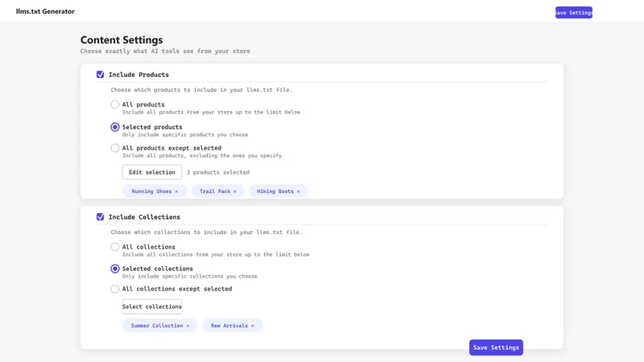Select the Selected collections radio option

tap(115, 269)
